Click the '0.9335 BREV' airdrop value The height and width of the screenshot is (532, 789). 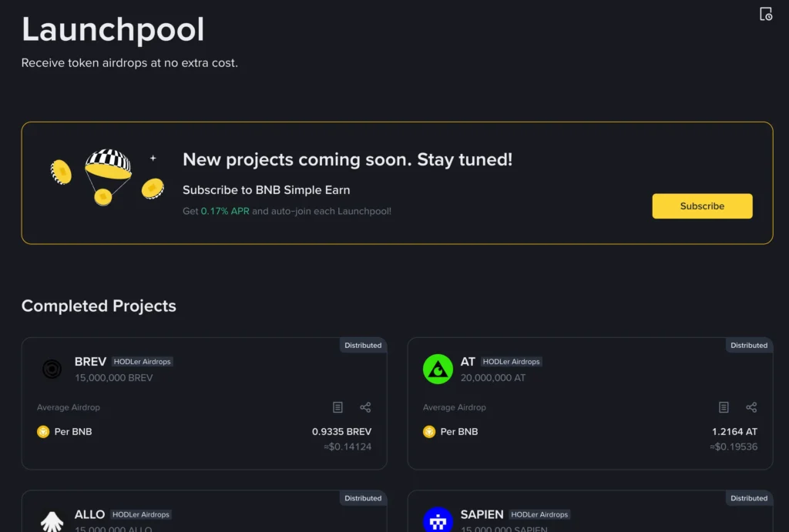click(x=341, y=431)
